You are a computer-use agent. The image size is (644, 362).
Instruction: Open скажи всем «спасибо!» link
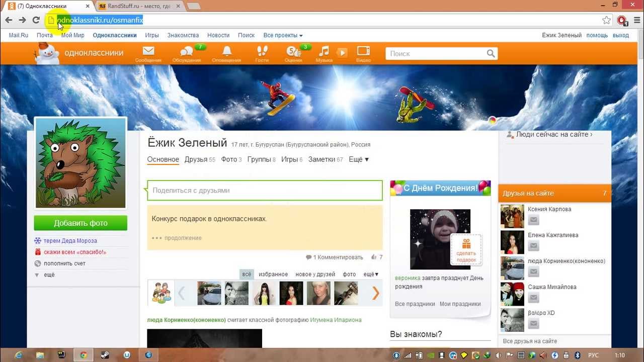(74, 252)
